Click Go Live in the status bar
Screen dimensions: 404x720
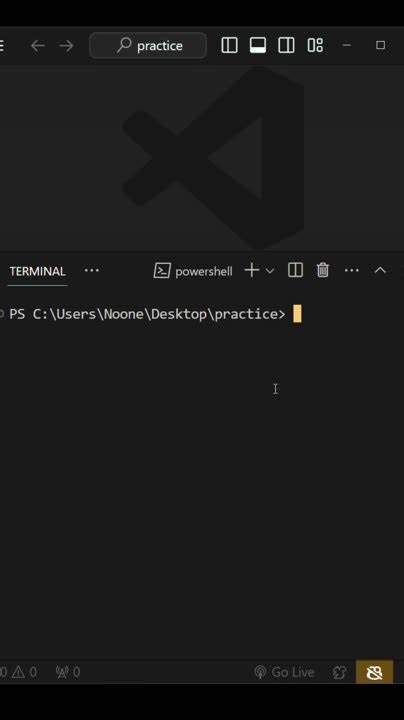(x=284, y=672)
